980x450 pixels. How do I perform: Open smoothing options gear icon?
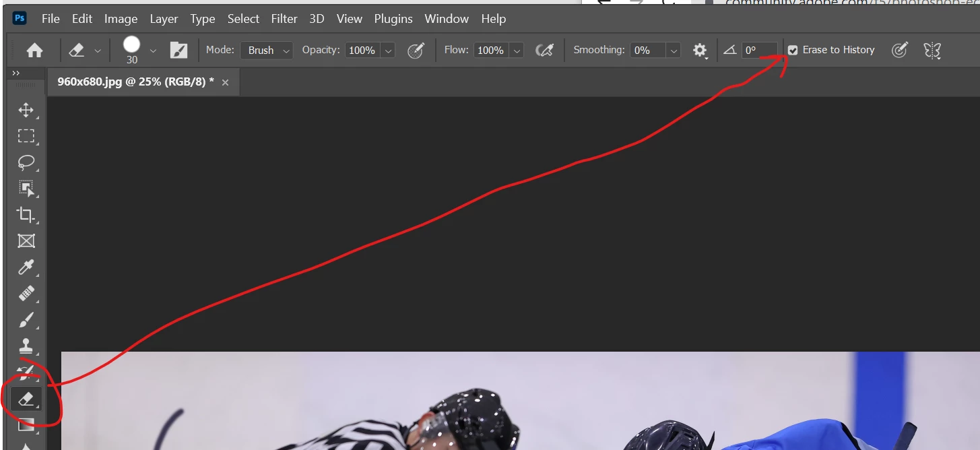coord(700,50)
